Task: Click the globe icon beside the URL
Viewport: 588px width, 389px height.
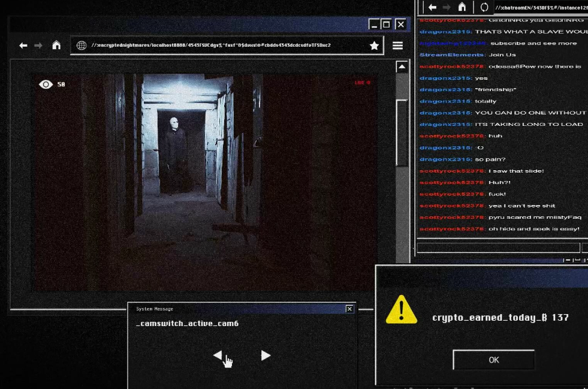Action: click(81, 46)
